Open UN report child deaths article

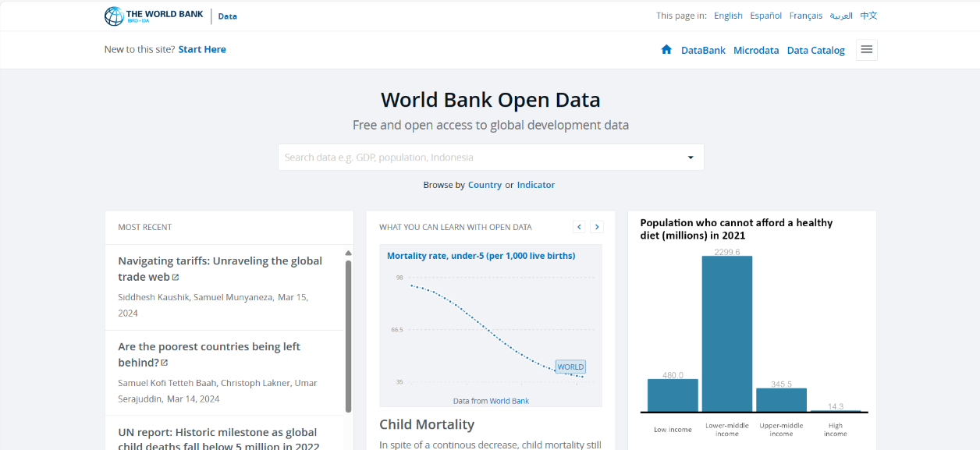pos(218,439)
